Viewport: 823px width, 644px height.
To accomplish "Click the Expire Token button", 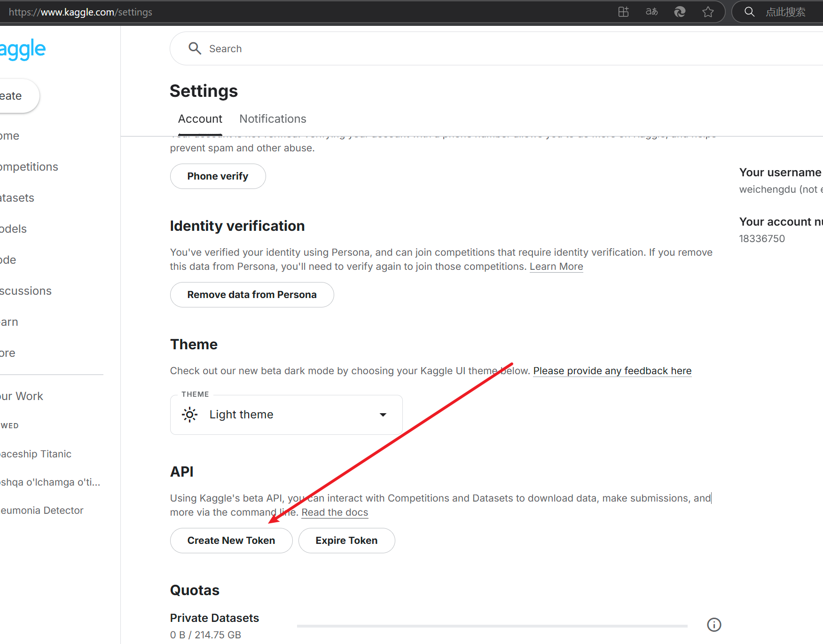I will pyautogui.click(x=346, y=541).
